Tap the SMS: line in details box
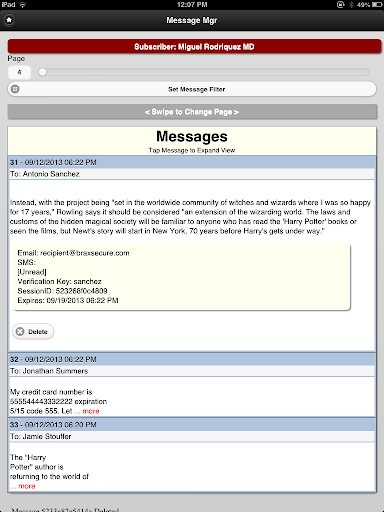The width and height of the screenshot is (384, 512). coord(27,262)
